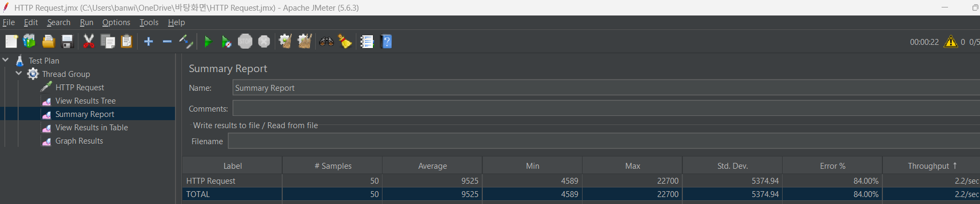This screenshot has height=204, width=980.
Task: Click the Clear All double-broom icon
Action: (x=305, y=42)
